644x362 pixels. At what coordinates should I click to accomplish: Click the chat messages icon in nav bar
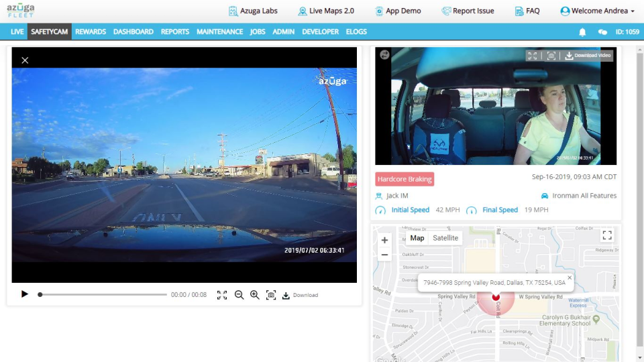coord(602,32)
